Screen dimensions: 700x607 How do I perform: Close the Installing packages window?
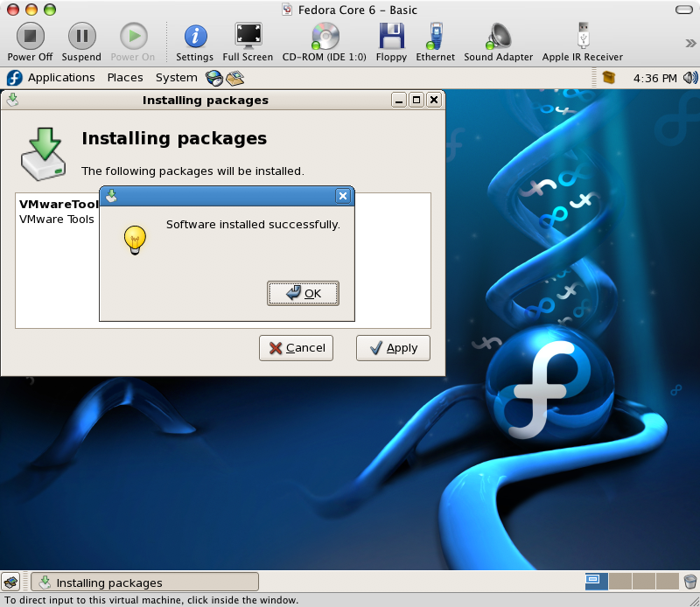(x=434, y=100)
